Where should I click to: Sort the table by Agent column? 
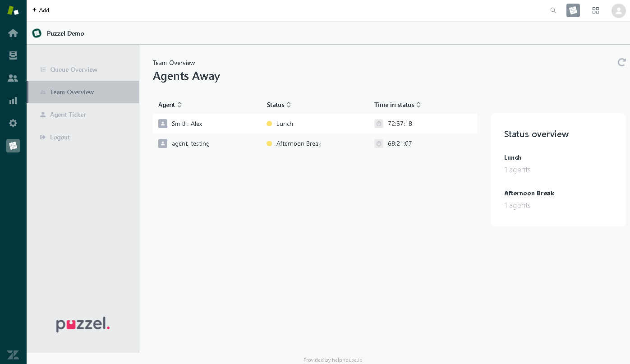(x=170, y=105)
